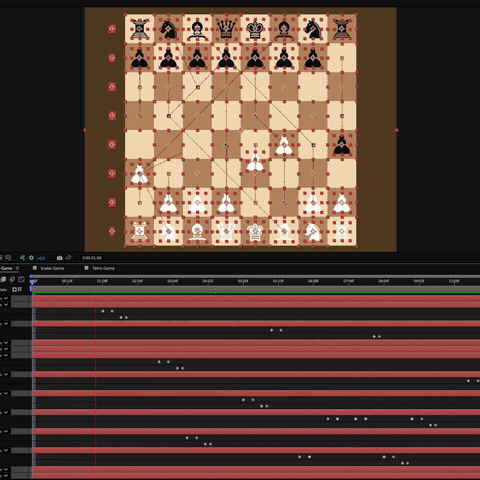Click the region of interest icon in viewer toolbar
Screen dimensions: 480x480
(8, 258)
